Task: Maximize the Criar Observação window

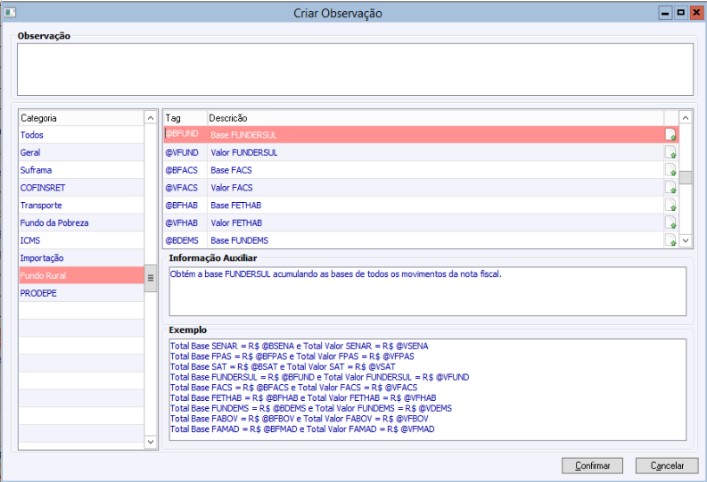Action: click(x=680, y=13)
